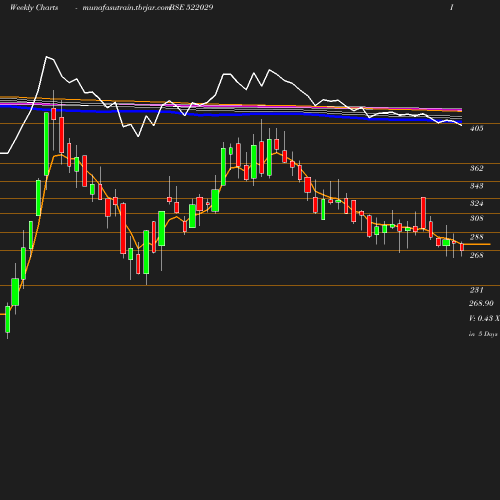500x500 pixels.
Task: Click the 268.90 last price value
Action: (x=481, y=303)
